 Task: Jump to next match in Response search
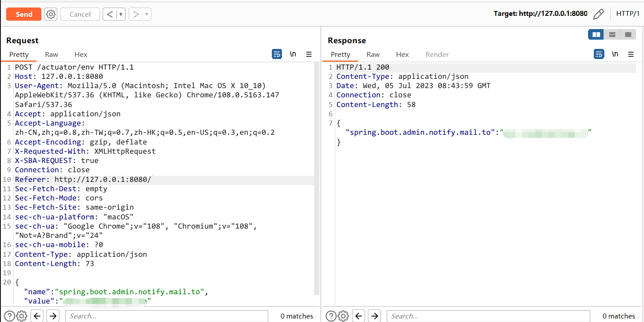point(374,316)
